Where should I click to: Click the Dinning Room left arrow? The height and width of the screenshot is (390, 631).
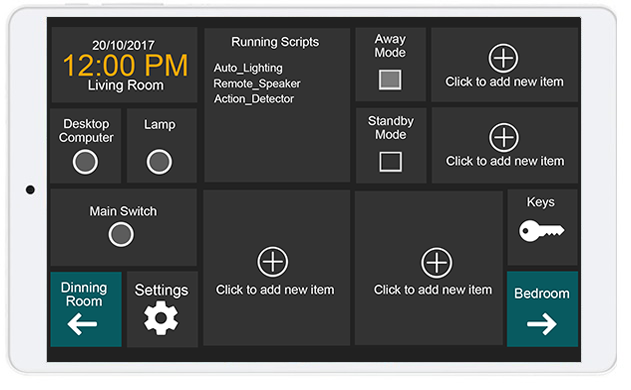pyautogui.click(x=82, y=324)
